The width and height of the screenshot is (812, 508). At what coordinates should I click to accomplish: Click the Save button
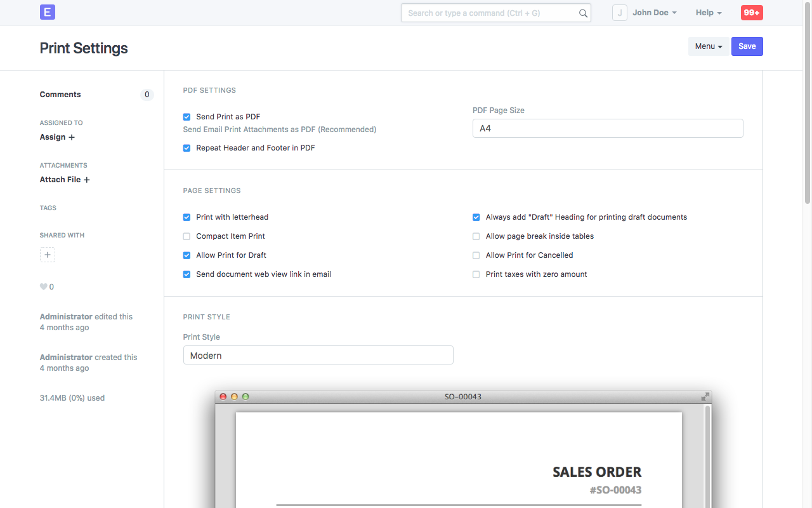(x=747, y=46)
